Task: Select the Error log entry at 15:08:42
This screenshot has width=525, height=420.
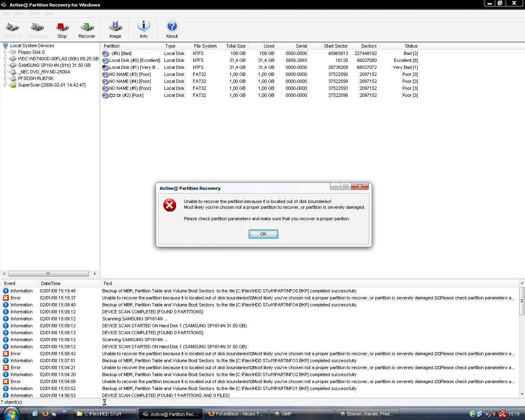Action: point(260,354)
